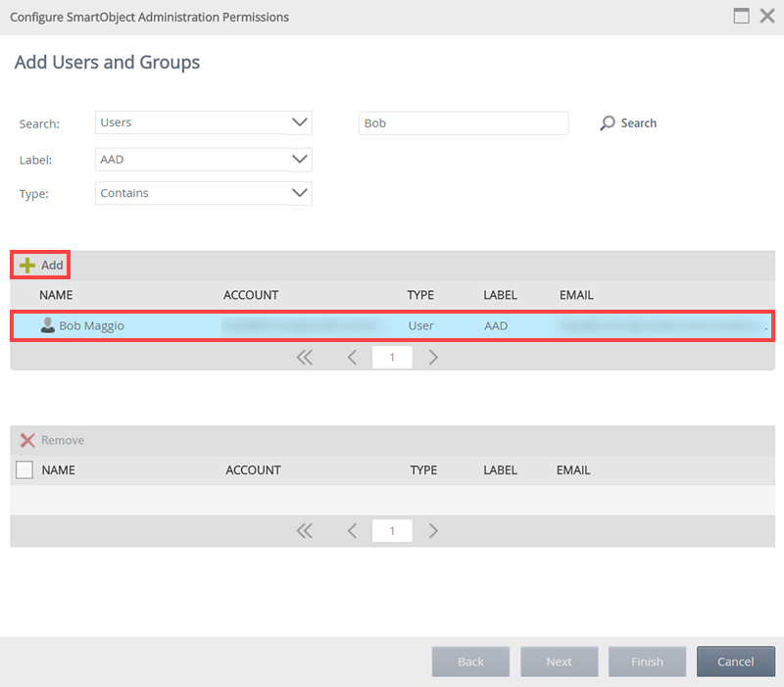Viewport: 784px width, 687px height.
Task: Click the magnifying glass Search icon
Action: coord(608,123)
